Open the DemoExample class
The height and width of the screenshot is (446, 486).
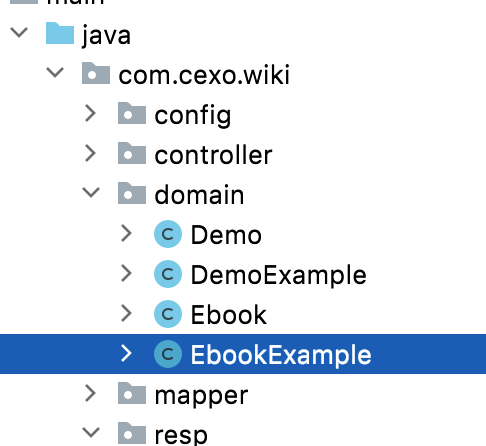(x=279, y=276)
